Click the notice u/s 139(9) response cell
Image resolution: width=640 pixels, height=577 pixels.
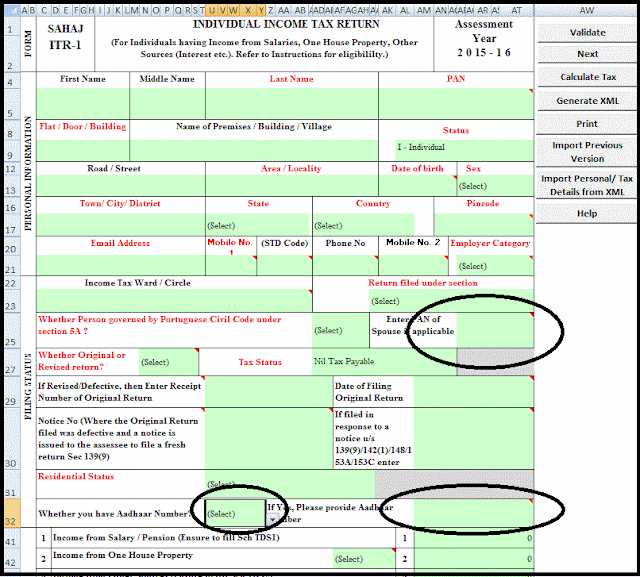(473, 439)
